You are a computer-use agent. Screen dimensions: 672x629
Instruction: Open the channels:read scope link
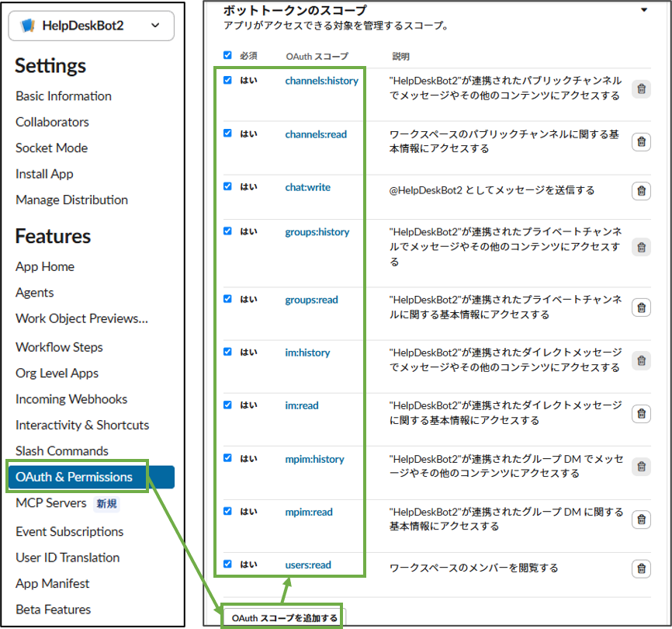coord(316,134)
